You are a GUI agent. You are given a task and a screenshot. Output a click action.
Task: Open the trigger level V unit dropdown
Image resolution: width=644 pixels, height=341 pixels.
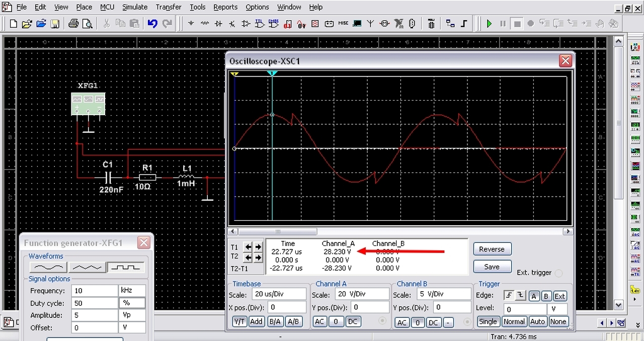(557, 309)
